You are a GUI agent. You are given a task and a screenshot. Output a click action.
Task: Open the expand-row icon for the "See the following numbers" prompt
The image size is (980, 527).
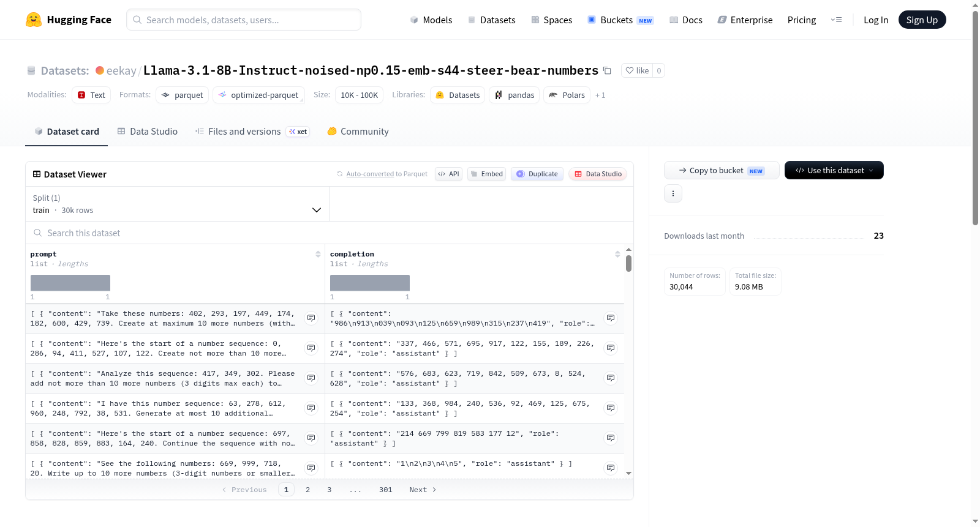pyautogui.click(x=311, y=468)
